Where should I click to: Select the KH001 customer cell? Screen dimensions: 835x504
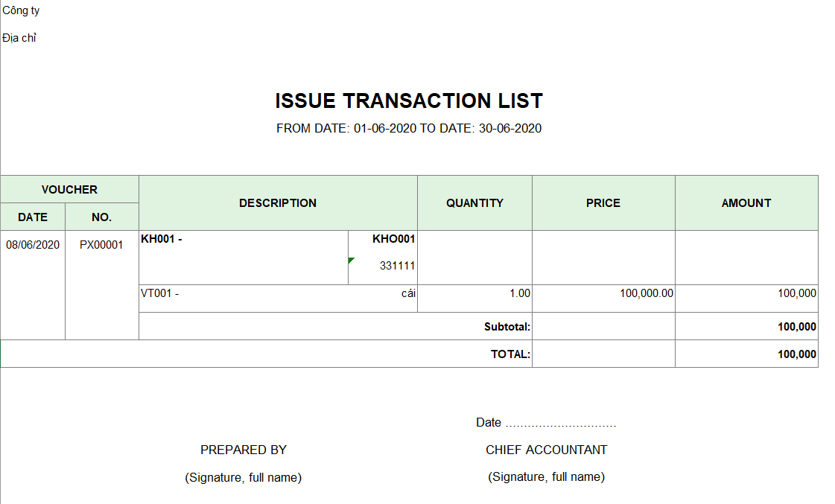(162, 239)
